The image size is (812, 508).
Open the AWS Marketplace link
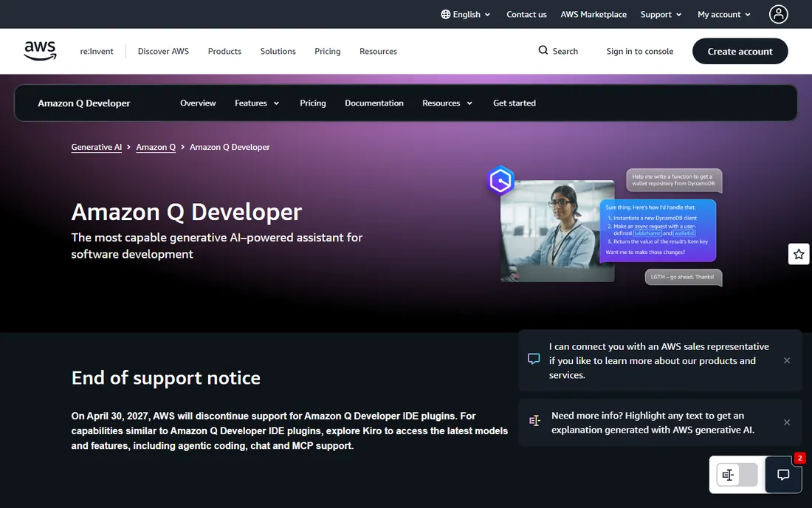593,15
